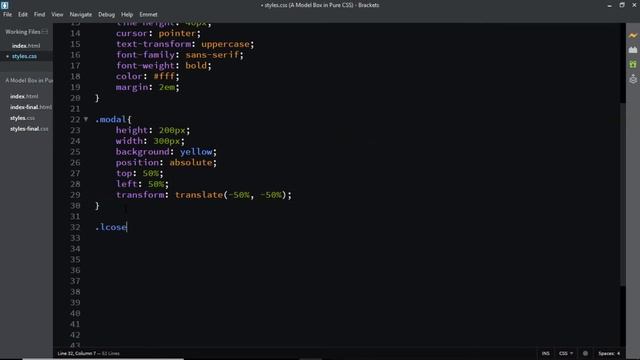Open the Navigate menu

(x=81, y=14)
